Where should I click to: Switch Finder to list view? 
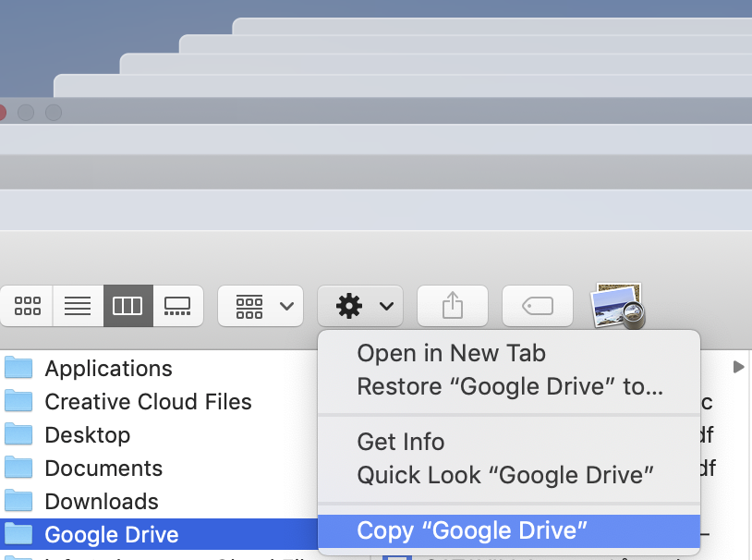point(78,306)
